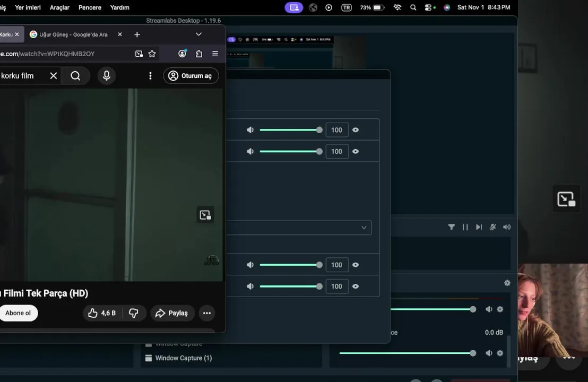This screenshot has height=382, width=588.
Task: Close the Korku browser tab
Action: [x=17, y=34]
